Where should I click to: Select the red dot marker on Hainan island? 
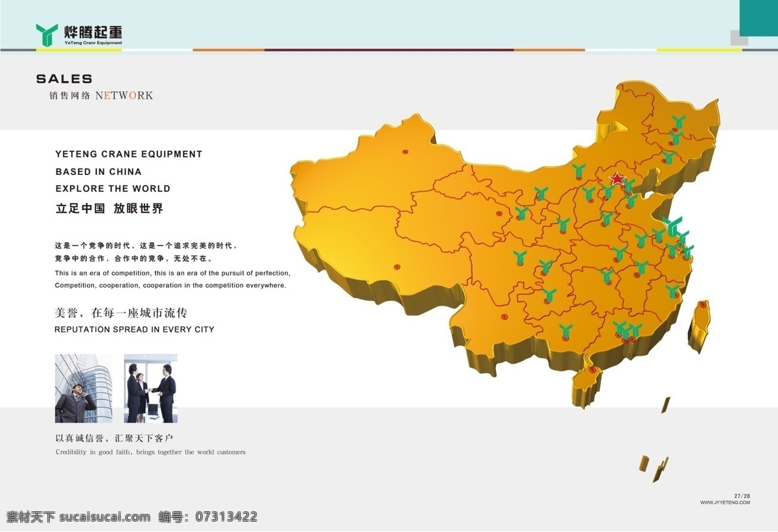click(x=592, y=370)
